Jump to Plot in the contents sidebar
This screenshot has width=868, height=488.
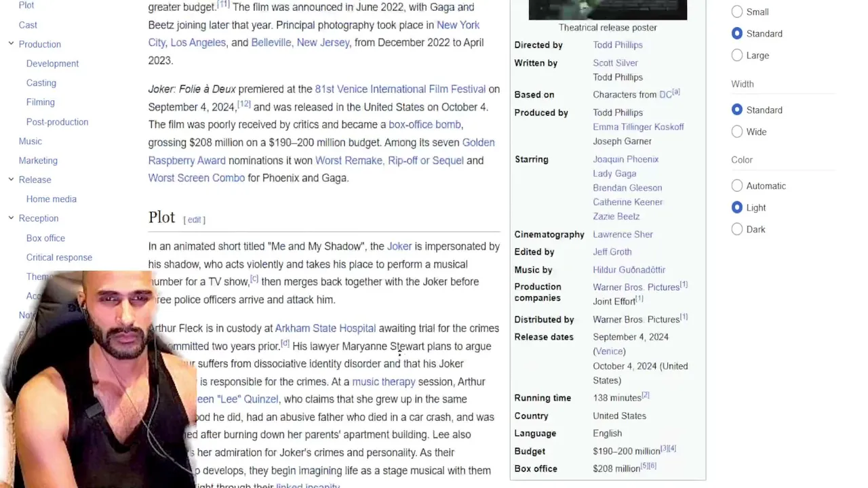click(x=26, y=5)
